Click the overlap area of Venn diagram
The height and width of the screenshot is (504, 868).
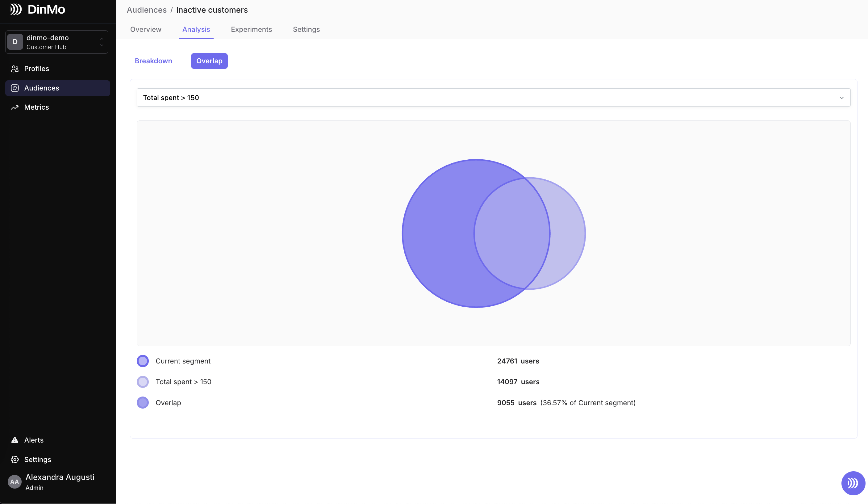(512, 233)
